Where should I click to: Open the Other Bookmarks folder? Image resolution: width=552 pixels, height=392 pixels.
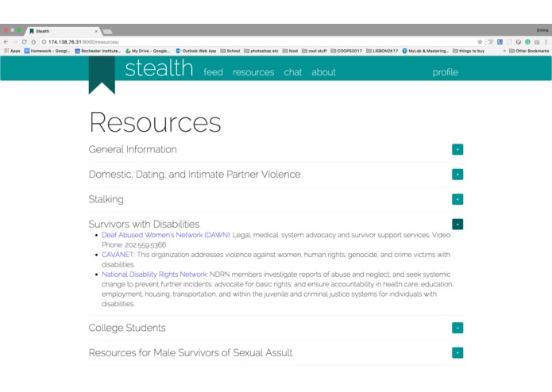[x=529, y=51]
